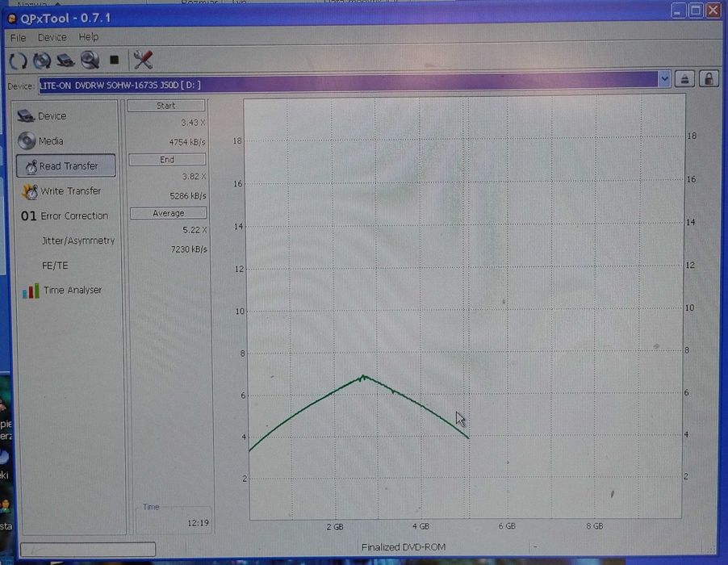Click the magnifier disc scan toolbar icon

[x=90, y=60]
